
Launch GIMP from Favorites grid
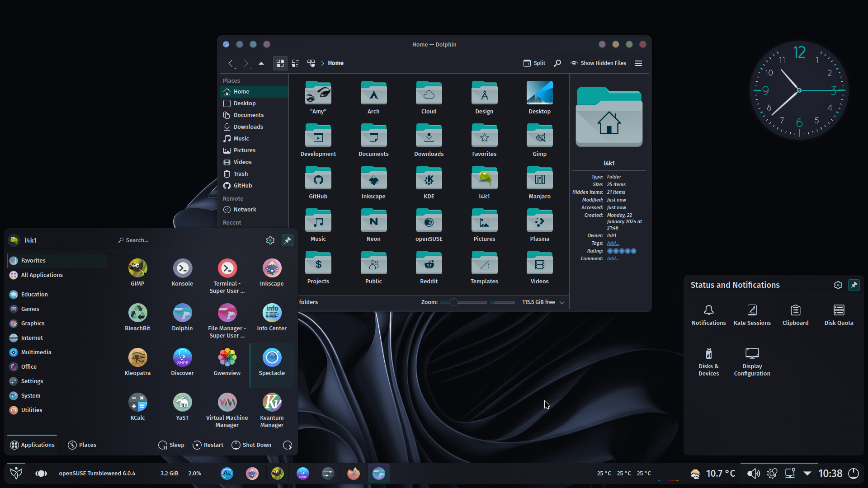tap(137, 272)
